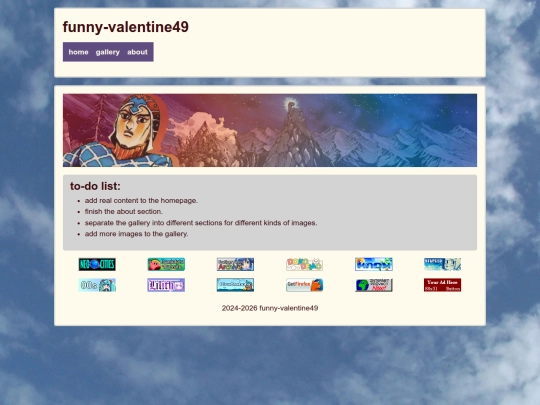Click 'add more images to the gallery.' item
The width and height of the screenshot is (540, 405).
(x=136, y=234)
